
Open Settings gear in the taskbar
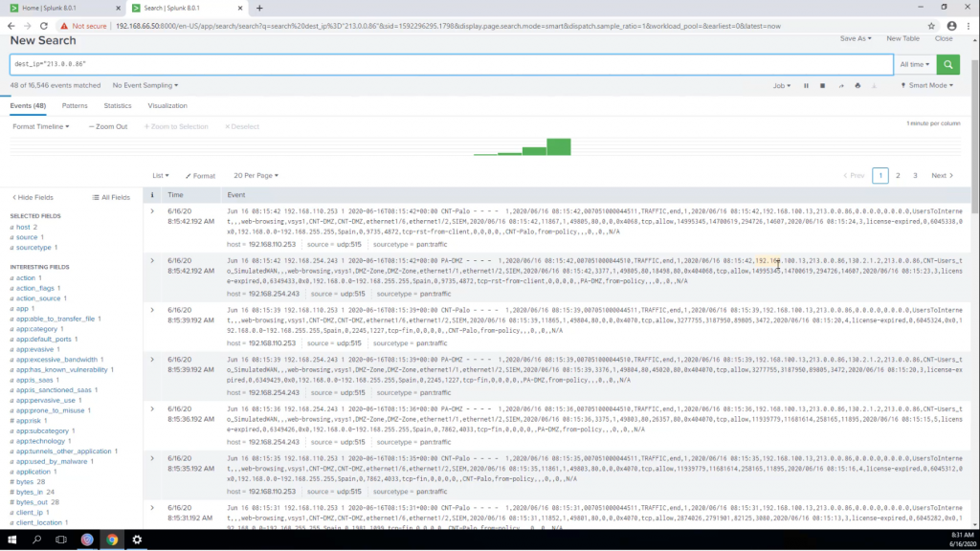137,540
